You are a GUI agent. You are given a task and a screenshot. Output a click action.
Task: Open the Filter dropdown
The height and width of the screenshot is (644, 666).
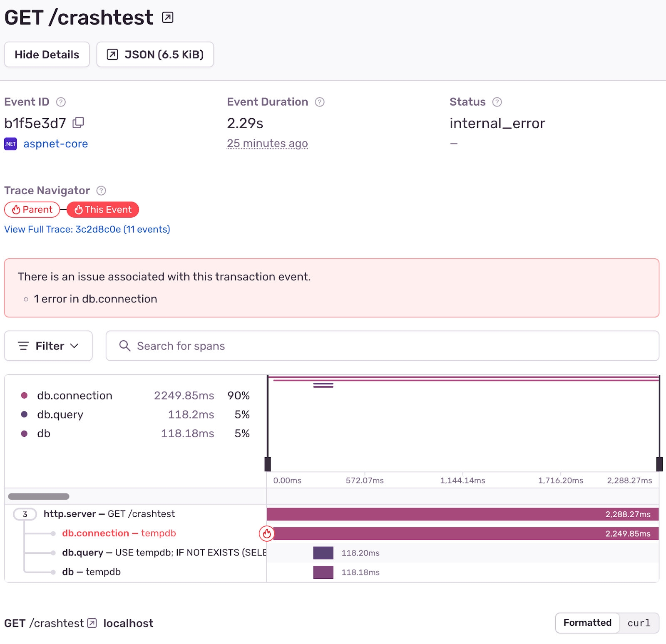[x=48, y=346]
